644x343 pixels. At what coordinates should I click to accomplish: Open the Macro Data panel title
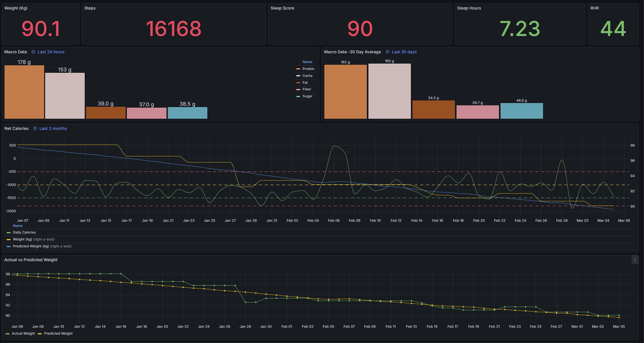click(x=16, y=52)
